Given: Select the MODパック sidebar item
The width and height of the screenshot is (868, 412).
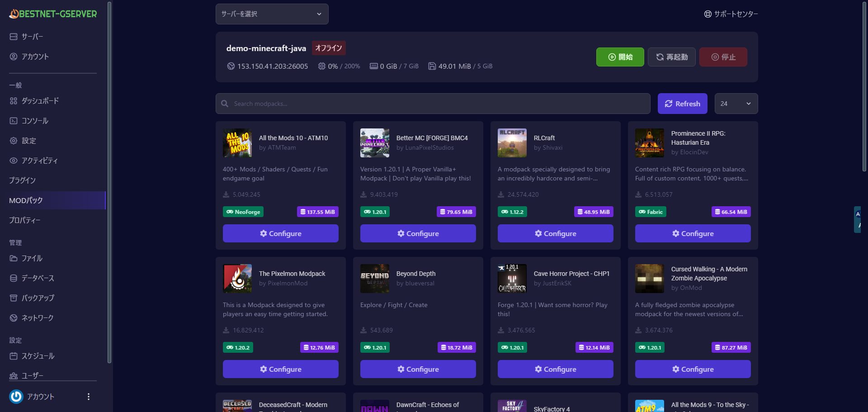Looking at the screenshot, I should (53, 200).
